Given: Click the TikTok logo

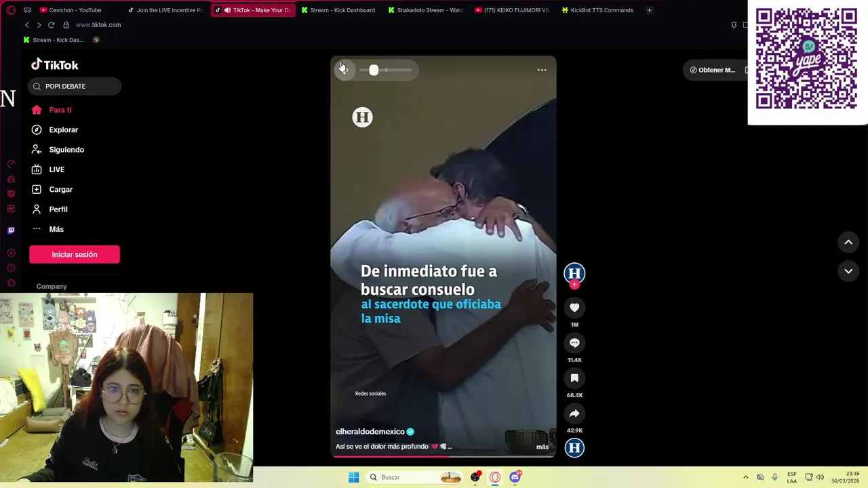Looking at the screenshot, I should (55, 65).
